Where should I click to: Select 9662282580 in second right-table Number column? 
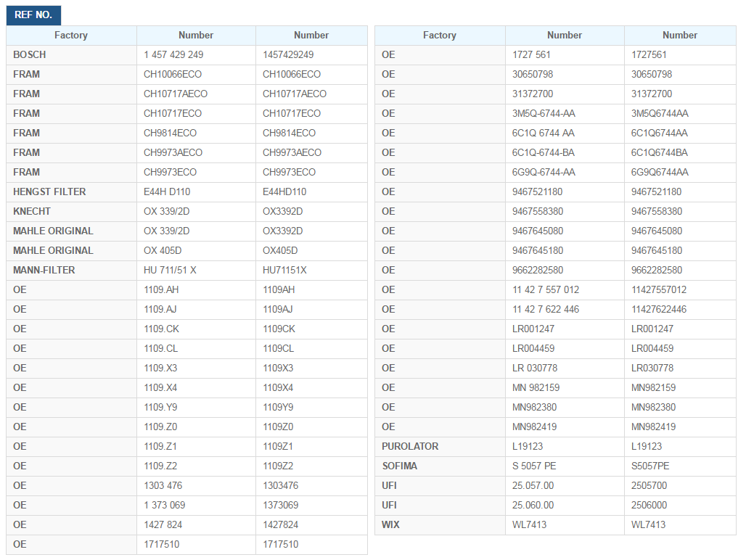(x=657, y=270)
